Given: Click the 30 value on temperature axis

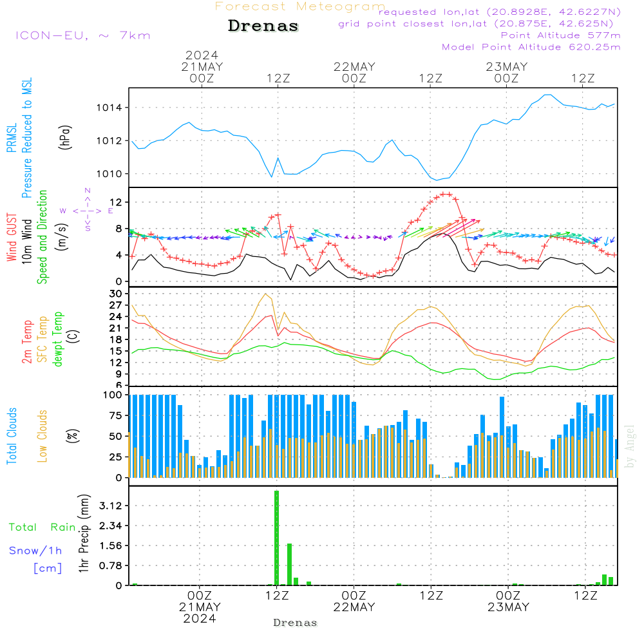Looking at the screenshot, I should pos(116,294).
